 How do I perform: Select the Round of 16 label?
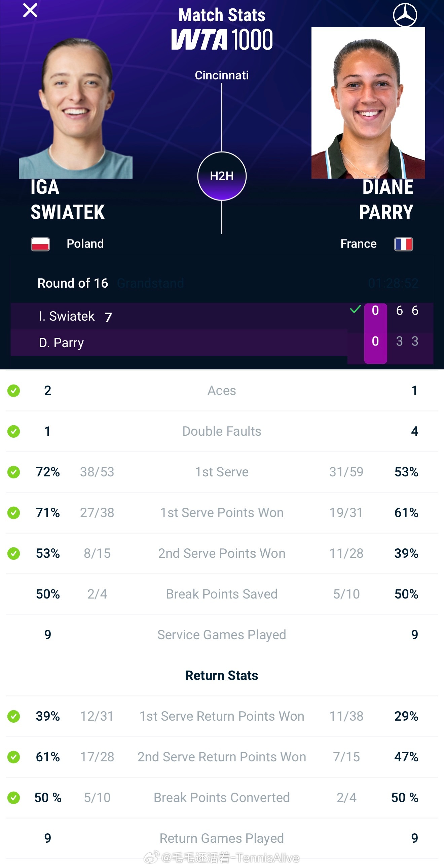(73, 283)
